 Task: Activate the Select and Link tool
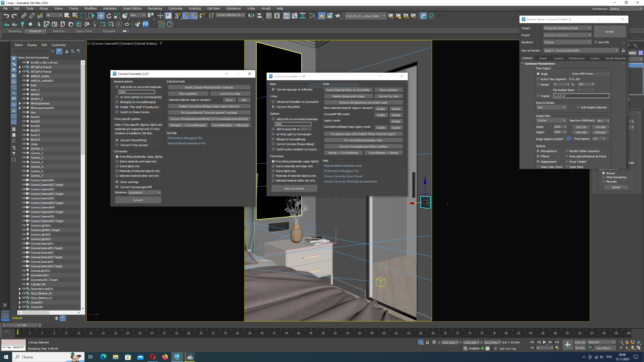[24, 16]
